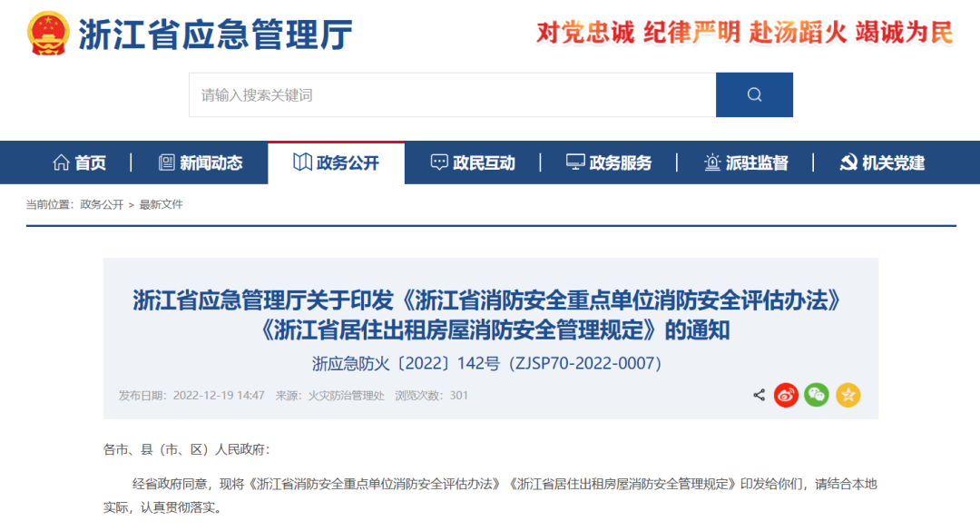
Task: Click the paragraph starting 经省政府同意
Action: click(x=490, y=496)
